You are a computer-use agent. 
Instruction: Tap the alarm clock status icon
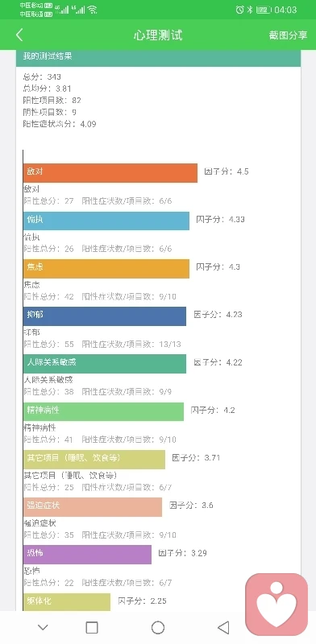click(240, 10)
